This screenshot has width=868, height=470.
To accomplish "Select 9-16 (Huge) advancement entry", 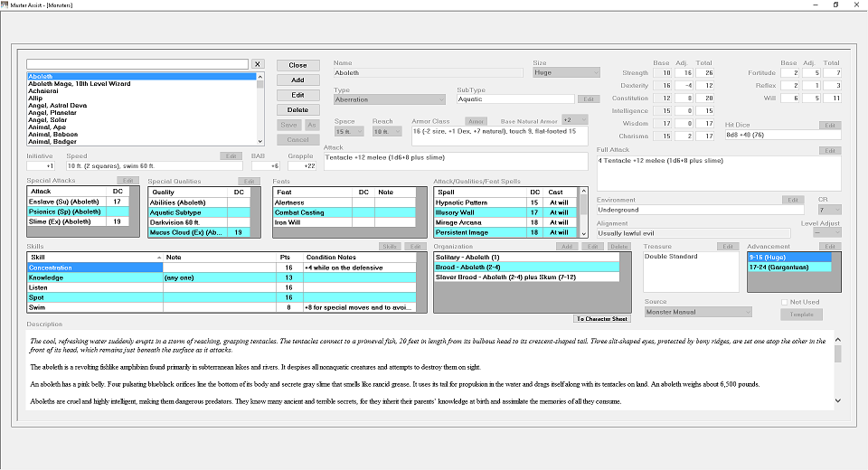I will [x=789, y=258].
